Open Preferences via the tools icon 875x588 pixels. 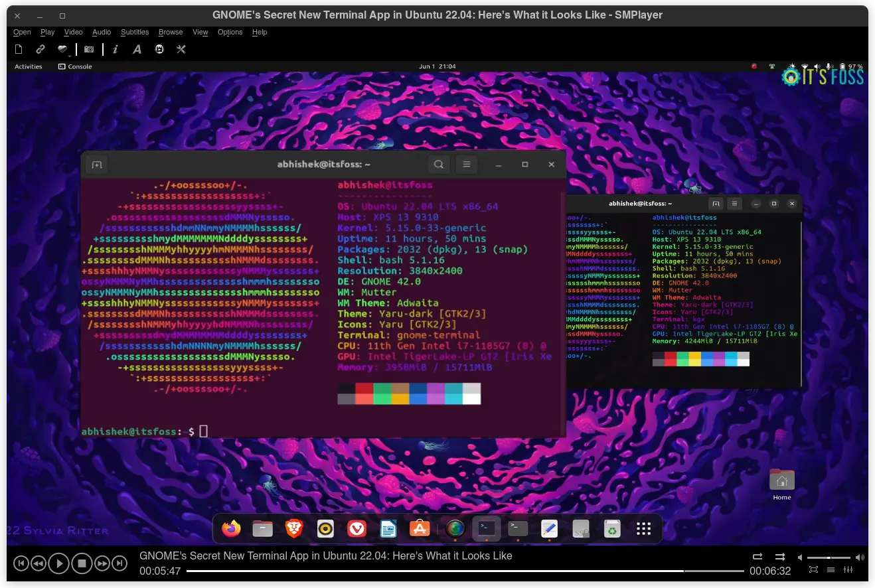181,49
